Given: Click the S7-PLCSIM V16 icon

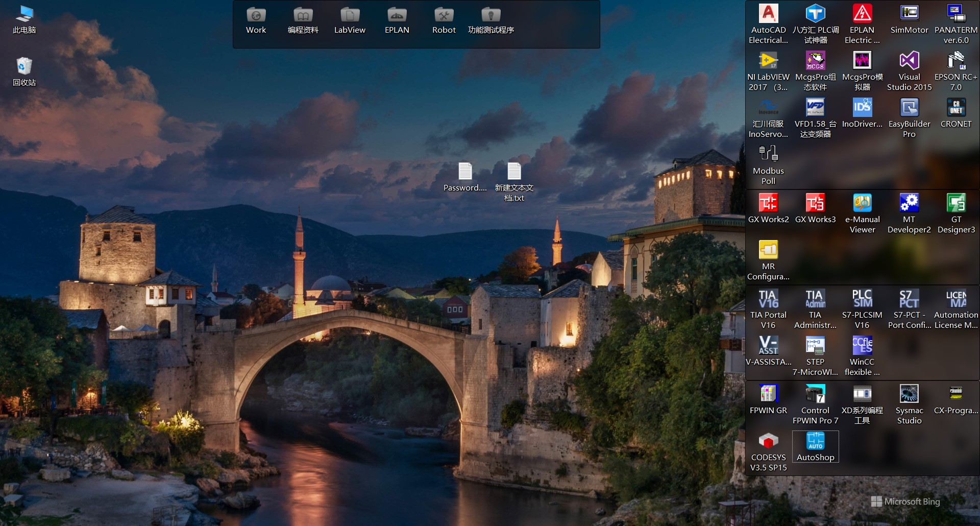Looking at the screenshot, I should [862, 299].
